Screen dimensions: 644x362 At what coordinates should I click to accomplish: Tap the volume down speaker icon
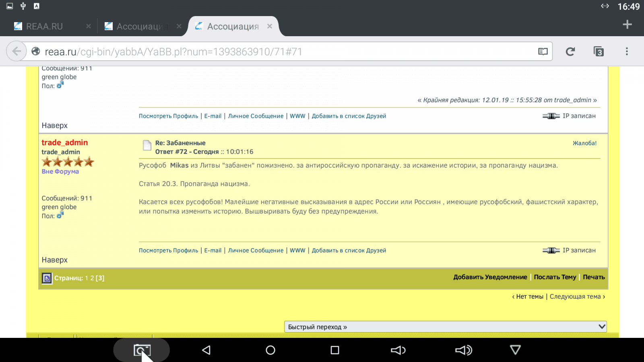[398, 350]
